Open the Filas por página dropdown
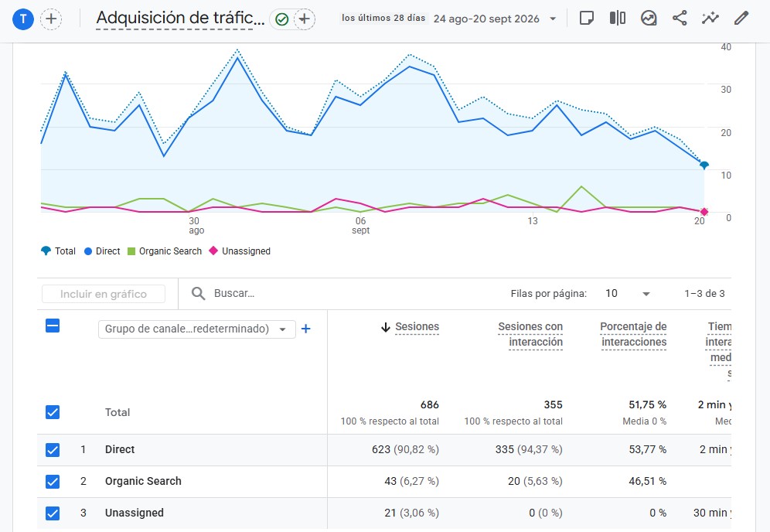The height and width of the screenshot is (532, 770). pyautogui.click(x=628, y=293)
